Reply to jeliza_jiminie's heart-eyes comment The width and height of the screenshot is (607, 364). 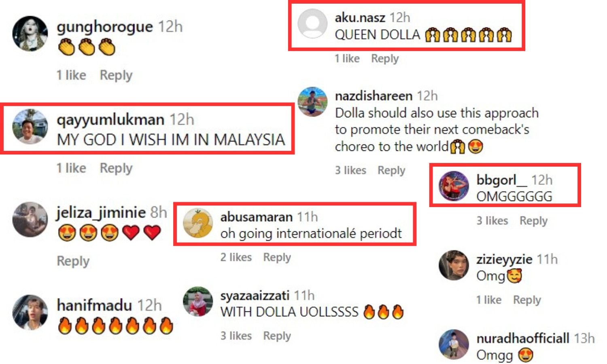73,261
